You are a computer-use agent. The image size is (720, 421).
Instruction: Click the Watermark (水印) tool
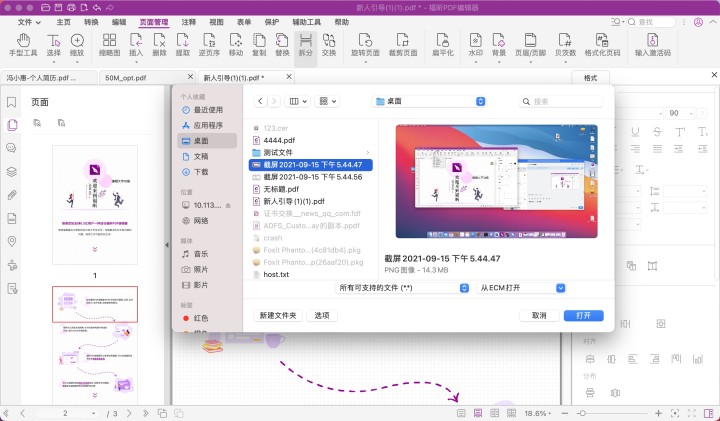tap(476, 45)
